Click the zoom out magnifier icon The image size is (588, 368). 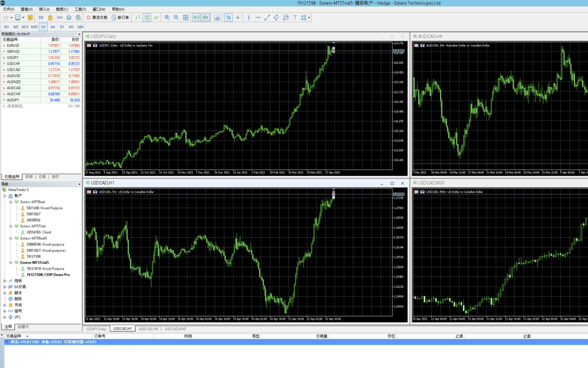point(176,18)
